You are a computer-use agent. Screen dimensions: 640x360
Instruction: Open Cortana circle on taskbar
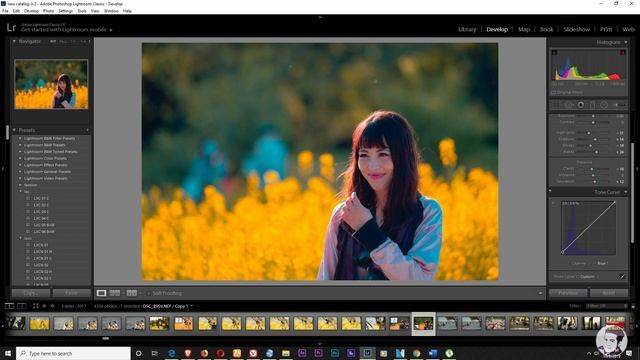(138, 353)
